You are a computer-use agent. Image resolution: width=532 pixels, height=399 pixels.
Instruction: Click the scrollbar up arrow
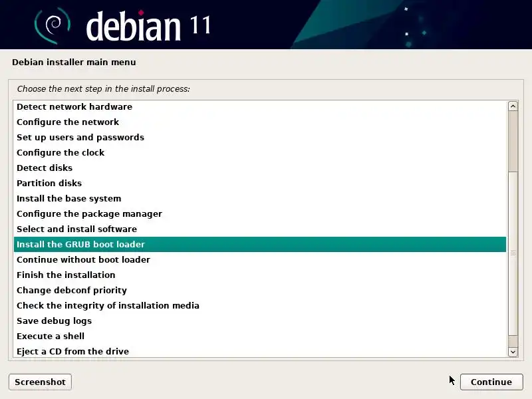tap(513, 106)
